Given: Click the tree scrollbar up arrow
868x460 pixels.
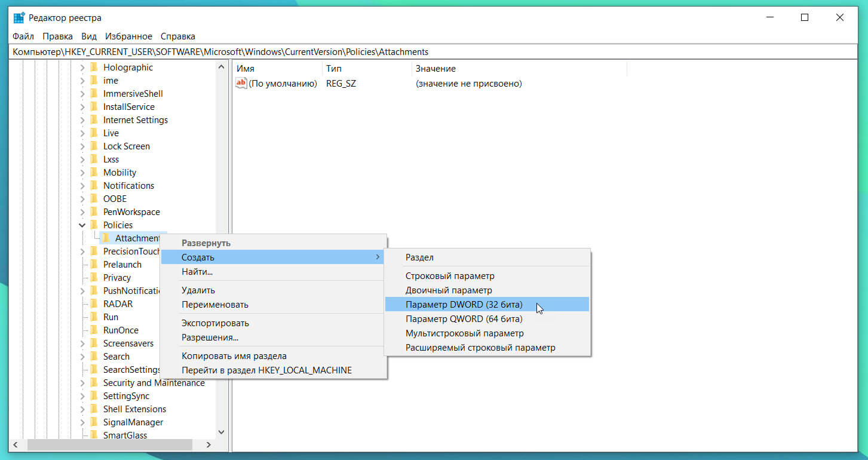Looking at the screenshot, I should (221, 67).
